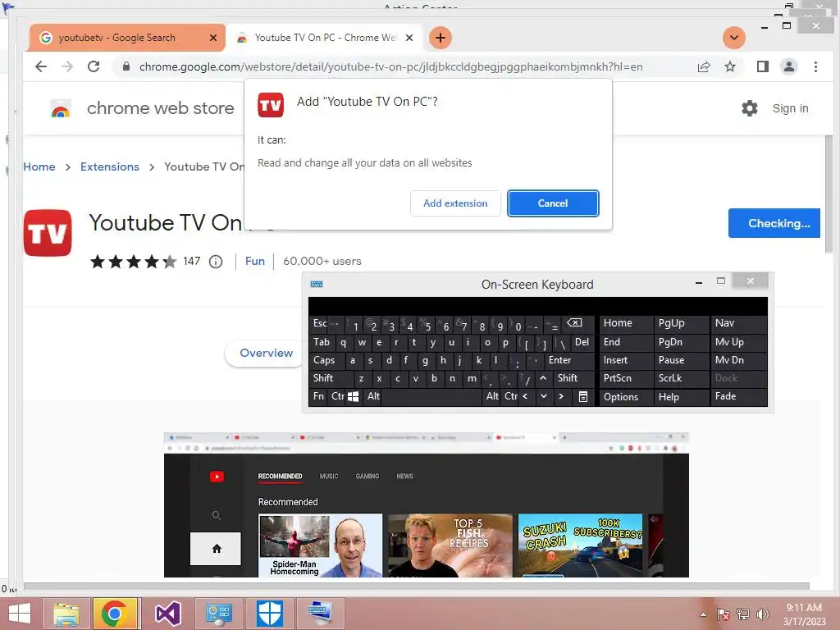Click the right arrow key on keyboard
Image resolution: width=840 pixels, height=630 pixels.
(x=561, y=396)
